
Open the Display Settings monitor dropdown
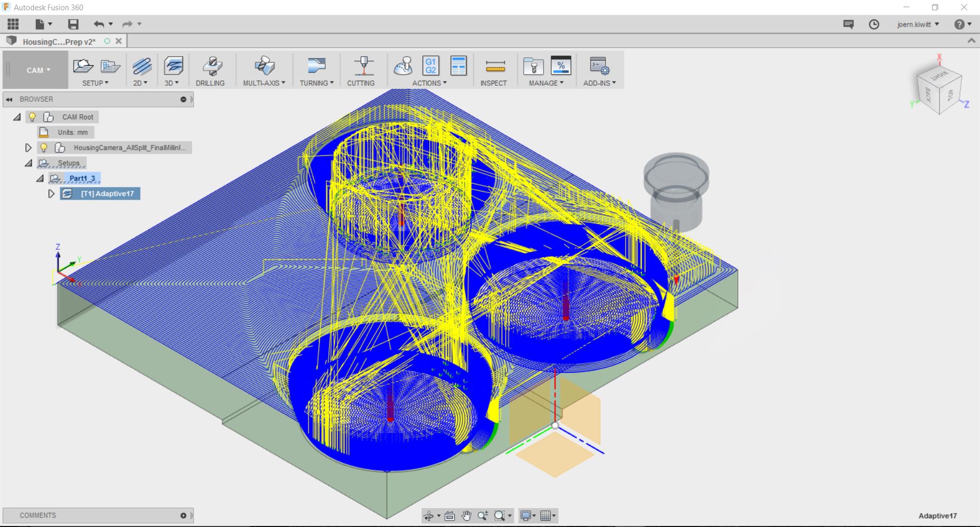pyautogui.click(x=528, y=516)
